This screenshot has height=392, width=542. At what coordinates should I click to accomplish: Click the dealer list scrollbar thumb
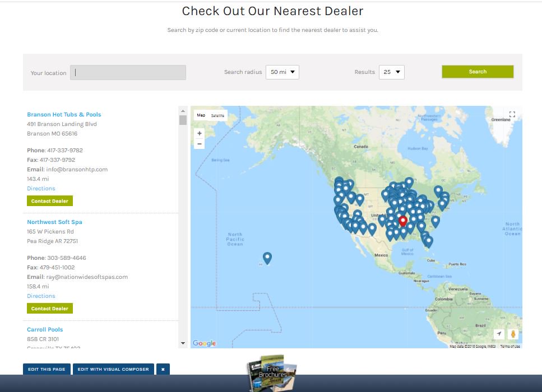[x=183, y=120]
